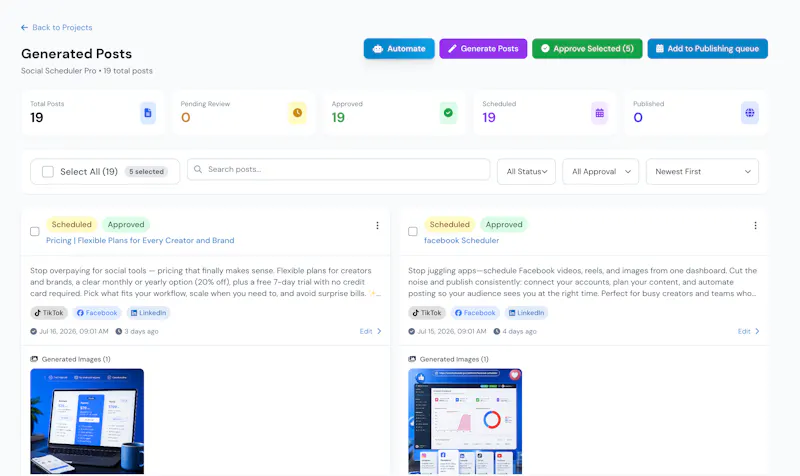Click TikTok tag on the Pricing post
The height and width of the screenshot is (476, 800).
(49, 313)
